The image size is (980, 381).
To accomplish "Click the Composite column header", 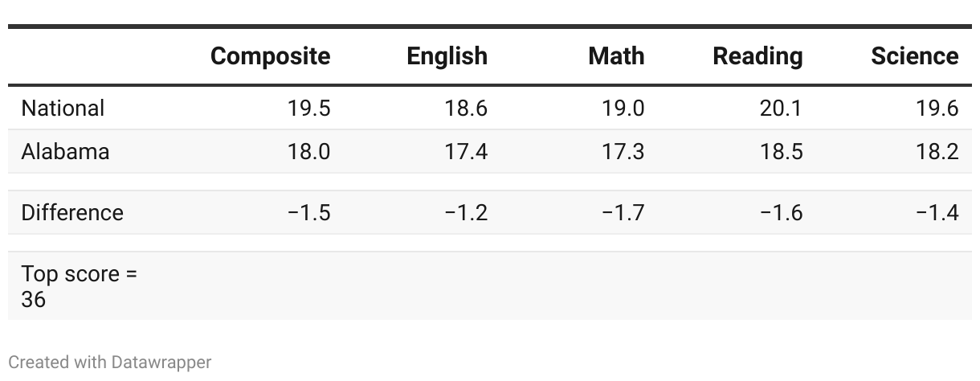I will (270, 56).
